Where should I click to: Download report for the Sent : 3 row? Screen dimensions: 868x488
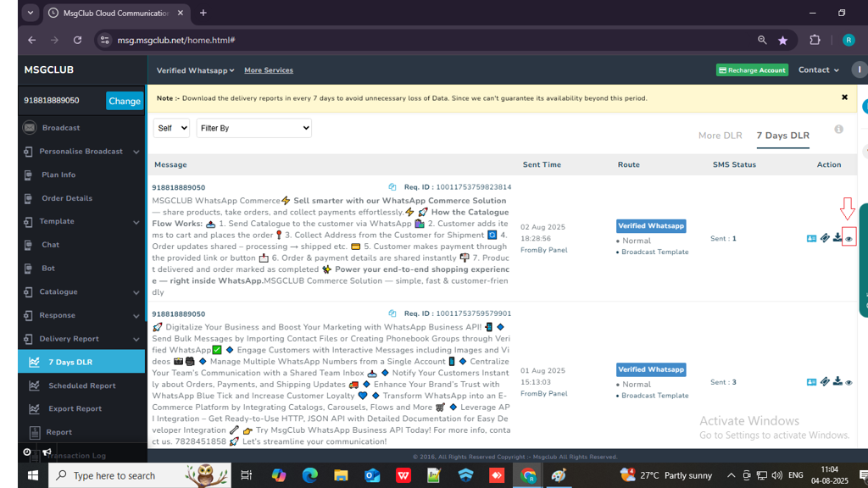point(837,381)
